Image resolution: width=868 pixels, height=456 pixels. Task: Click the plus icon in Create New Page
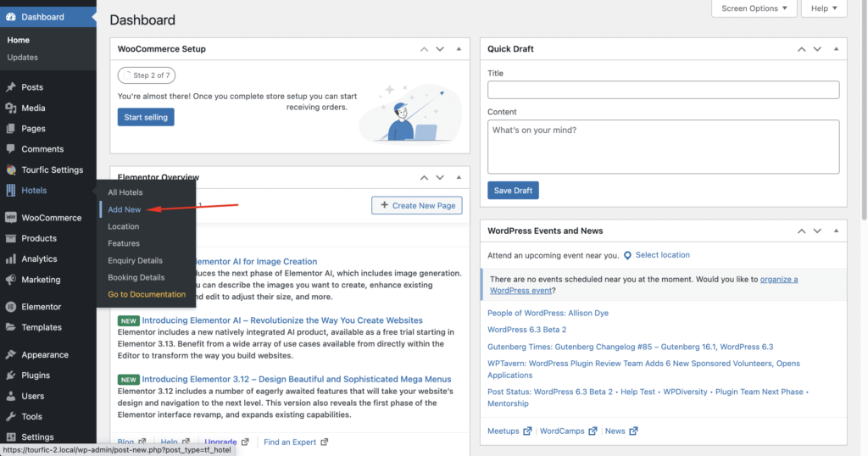(384, 205)
